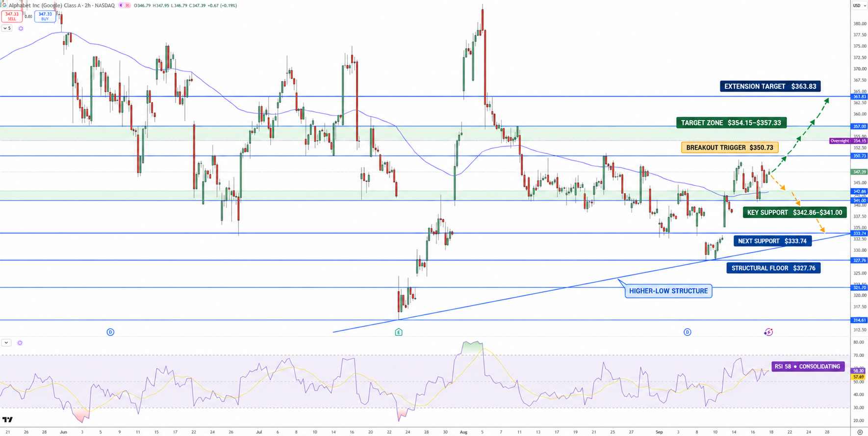Collapse the RSI pane legend chevron

pyautogui.click(x=6, y=343)
